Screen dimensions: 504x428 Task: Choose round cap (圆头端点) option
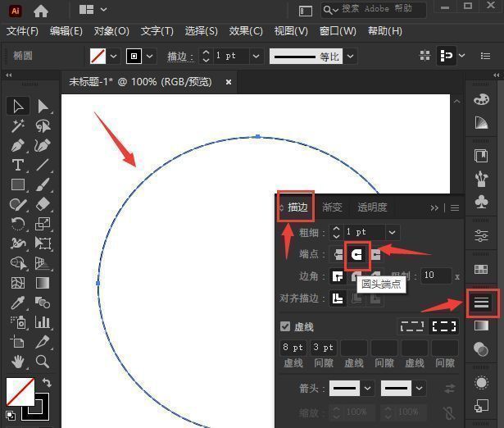click(356, 255)
